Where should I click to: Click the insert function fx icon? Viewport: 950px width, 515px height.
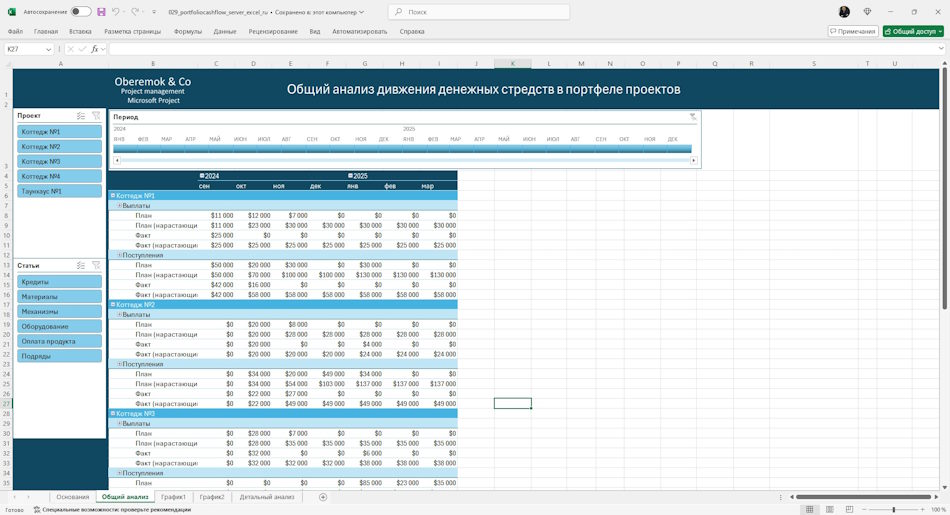pos(95,49)
